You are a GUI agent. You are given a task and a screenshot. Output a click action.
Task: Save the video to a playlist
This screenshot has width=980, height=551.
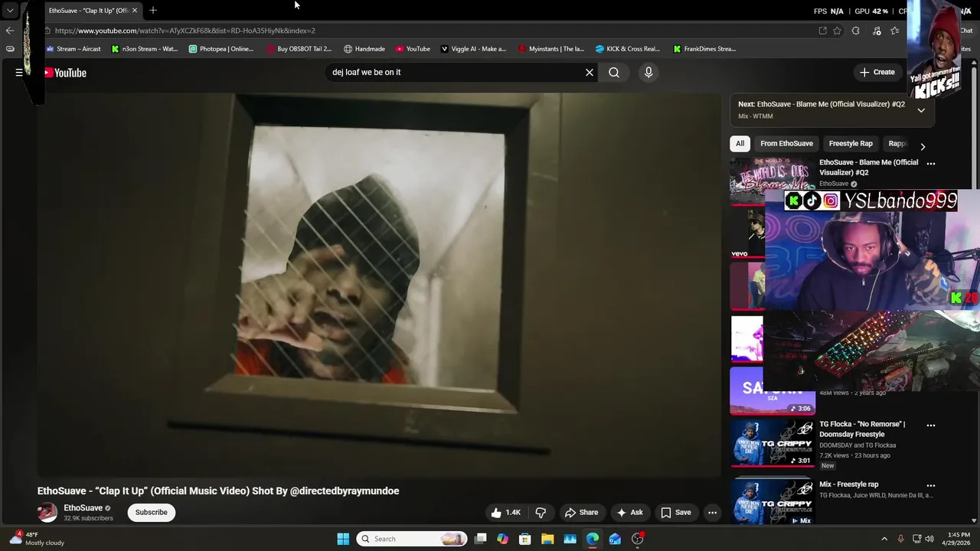click(x=676, y=512)
